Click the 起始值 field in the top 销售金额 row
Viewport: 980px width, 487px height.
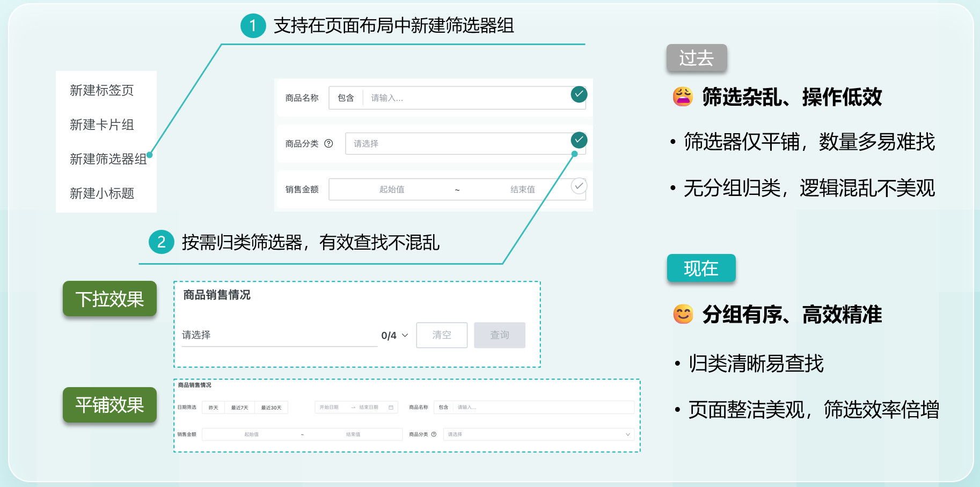tap(392, 190)
